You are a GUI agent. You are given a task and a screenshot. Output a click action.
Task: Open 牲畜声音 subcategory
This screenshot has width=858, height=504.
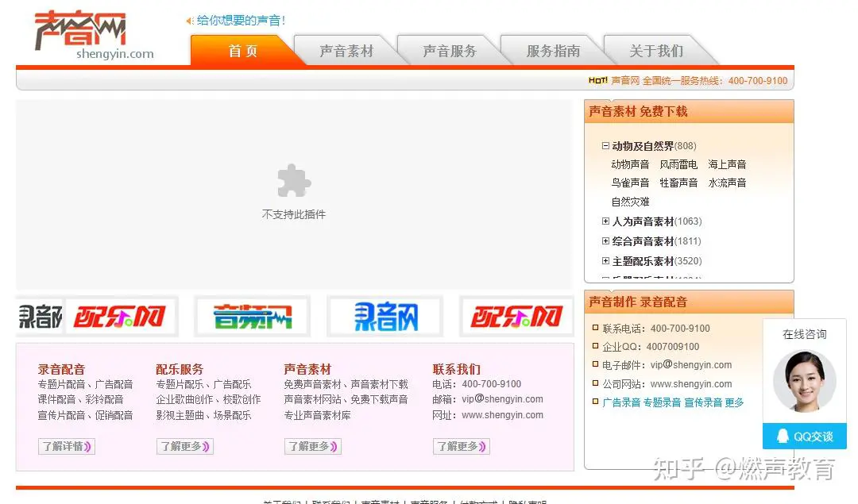(678, 183)
